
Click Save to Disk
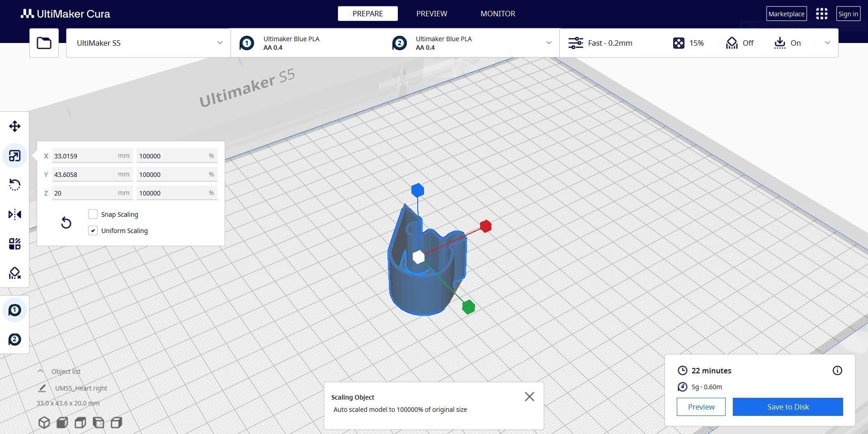[788, 407]
